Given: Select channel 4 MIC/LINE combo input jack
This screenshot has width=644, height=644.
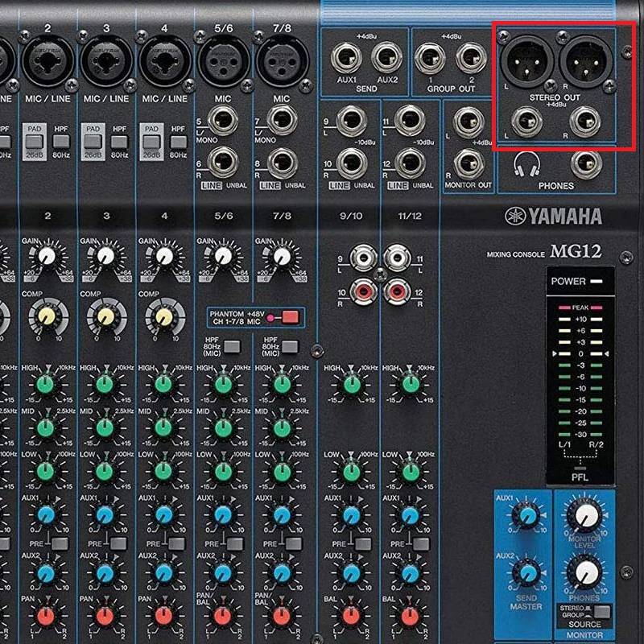Looking at the screenshot, I should 165,62.
